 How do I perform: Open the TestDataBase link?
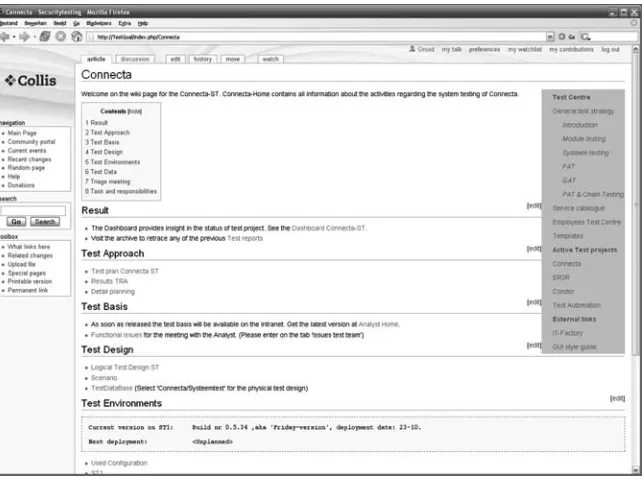tap(112, 388)
